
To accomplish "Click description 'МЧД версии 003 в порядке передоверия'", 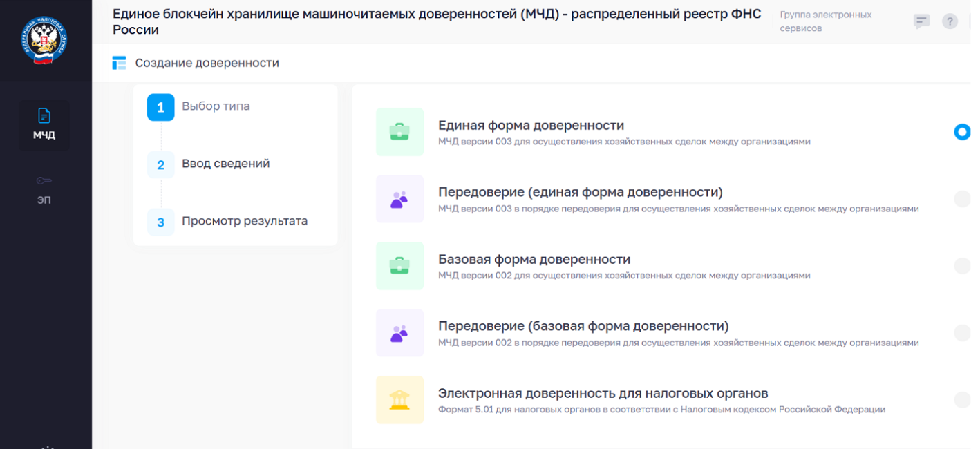I will [679, 209].
